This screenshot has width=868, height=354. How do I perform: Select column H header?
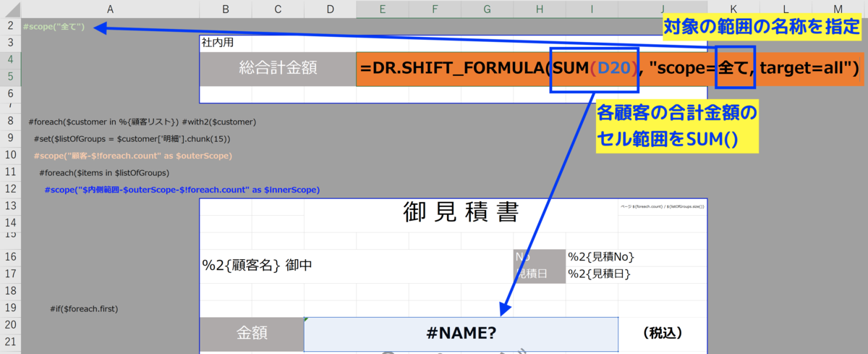pyautogui.click(x=540, y=9)
